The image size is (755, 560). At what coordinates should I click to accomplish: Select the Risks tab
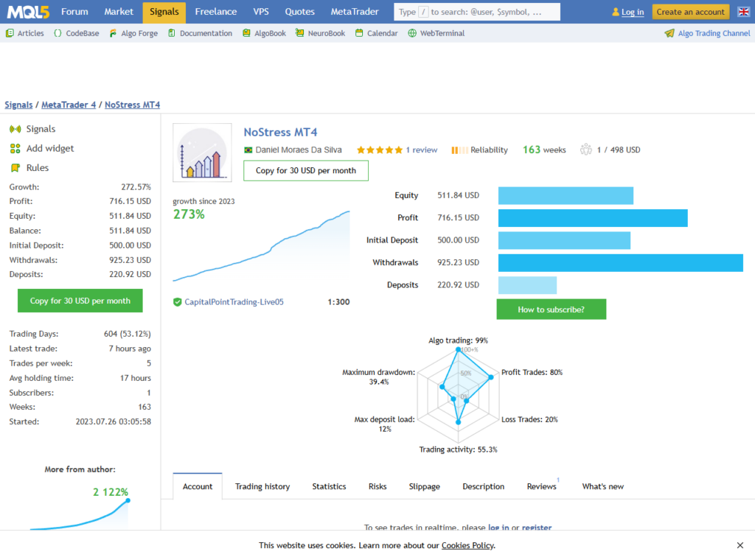(x=377, y=486)
